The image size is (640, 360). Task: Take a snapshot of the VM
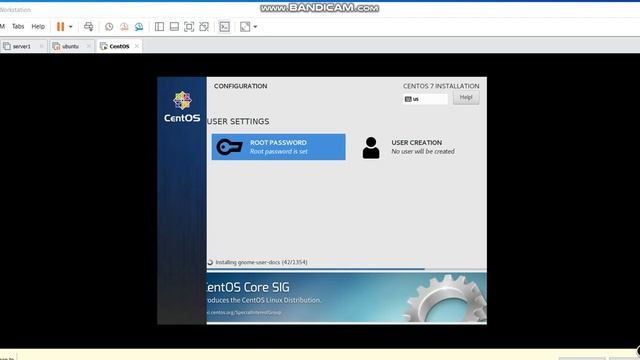[109, 27]
